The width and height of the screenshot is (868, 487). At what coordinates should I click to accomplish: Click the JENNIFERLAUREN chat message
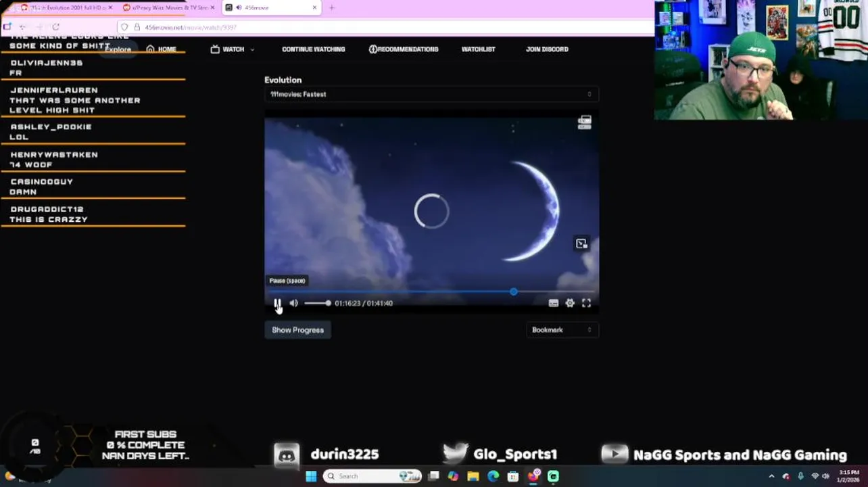coord(93,100)
